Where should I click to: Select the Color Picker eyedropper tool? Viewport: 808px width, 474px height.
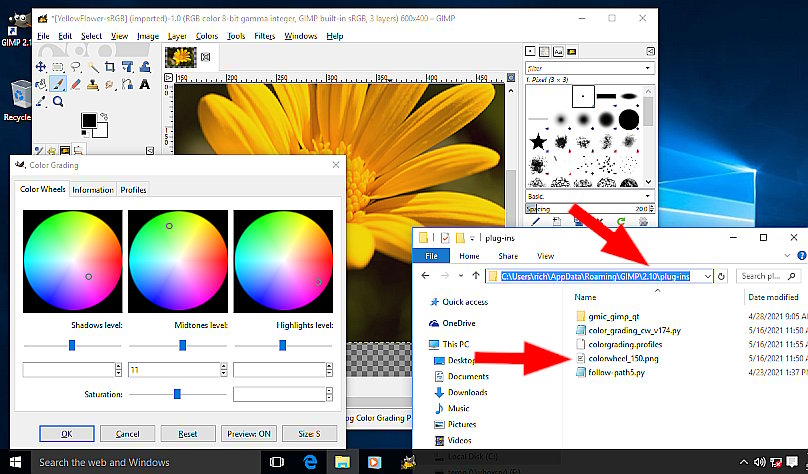41,101
